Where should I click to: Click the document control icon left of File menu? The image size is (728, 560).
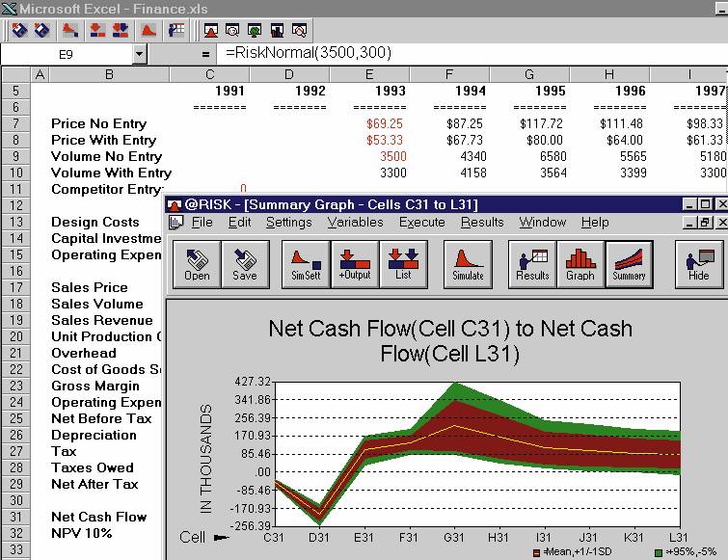pos(175,223)
